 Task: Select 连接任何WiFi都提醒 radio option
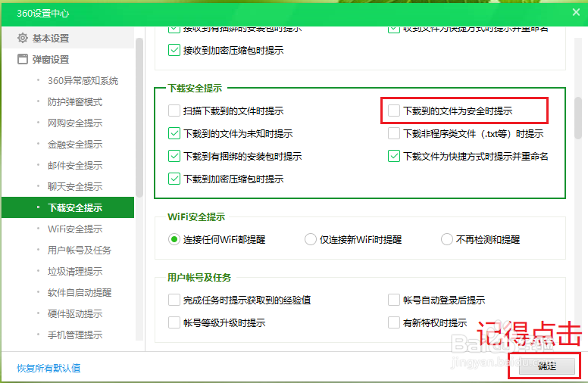point(174,239)
